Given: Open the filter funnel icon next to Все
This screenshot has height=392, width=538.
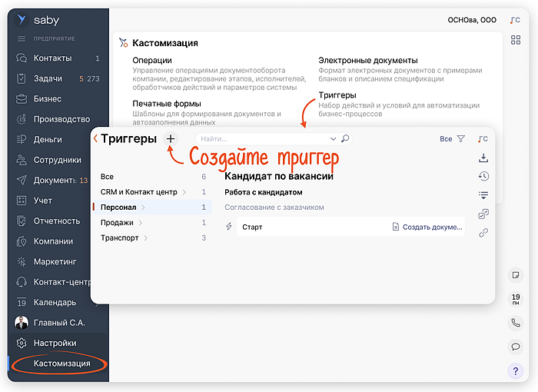Looking at the screenshot, I should [x=461, y=139].
